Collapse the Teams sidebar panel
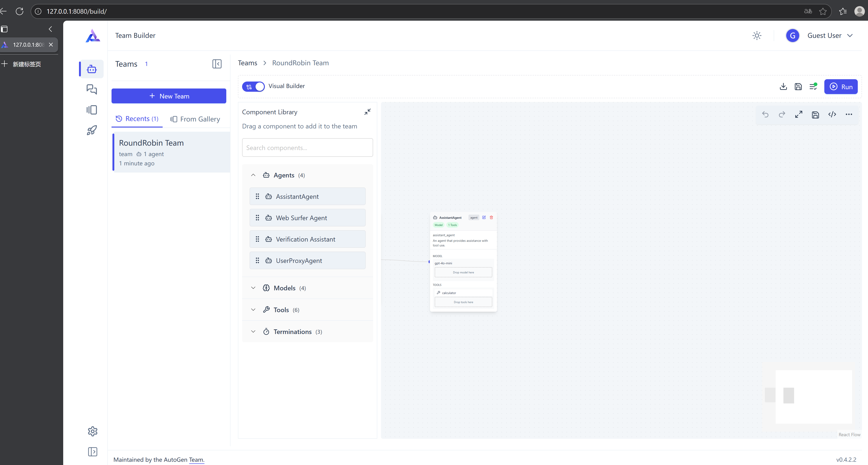Viewport: 868px width, 465px height. point(217,64)
